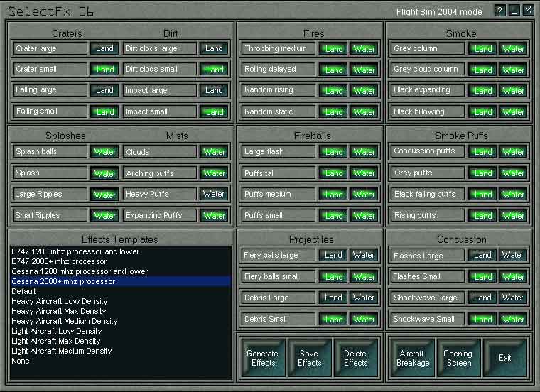Toggle Land for Crater large

[x=104, y=48]
